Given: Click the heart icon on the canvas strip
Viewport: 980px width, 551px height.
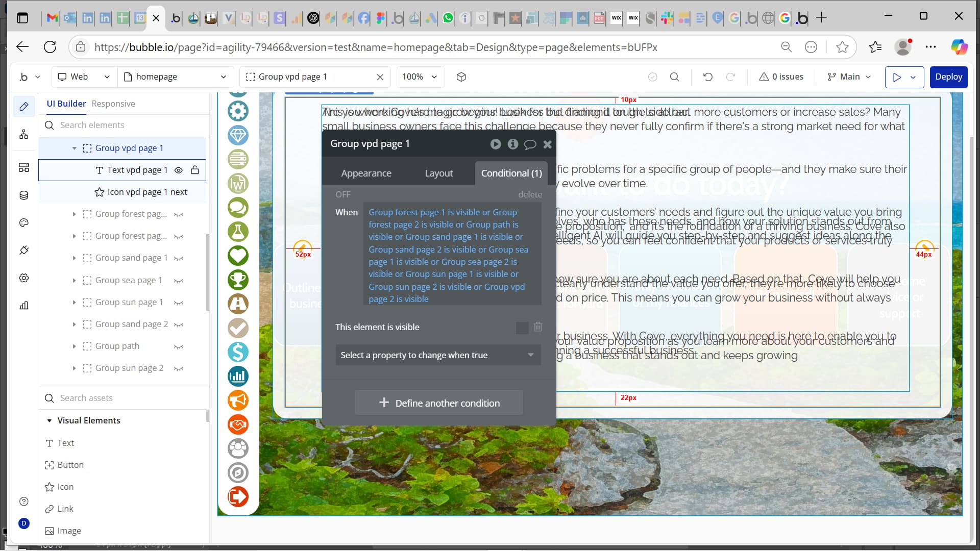Looking at the screenshot, I should click(238, 256).
